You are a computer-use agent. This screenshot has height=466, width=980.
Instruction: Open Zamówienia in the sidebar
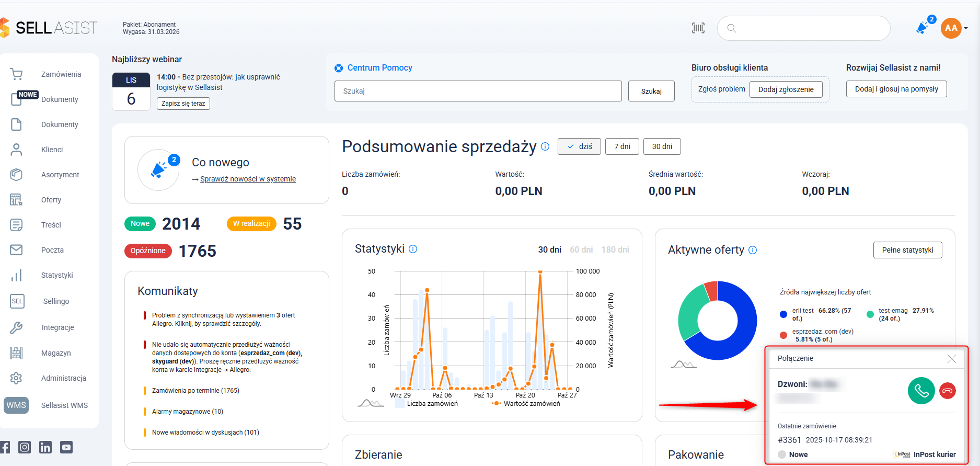[61, 74]
